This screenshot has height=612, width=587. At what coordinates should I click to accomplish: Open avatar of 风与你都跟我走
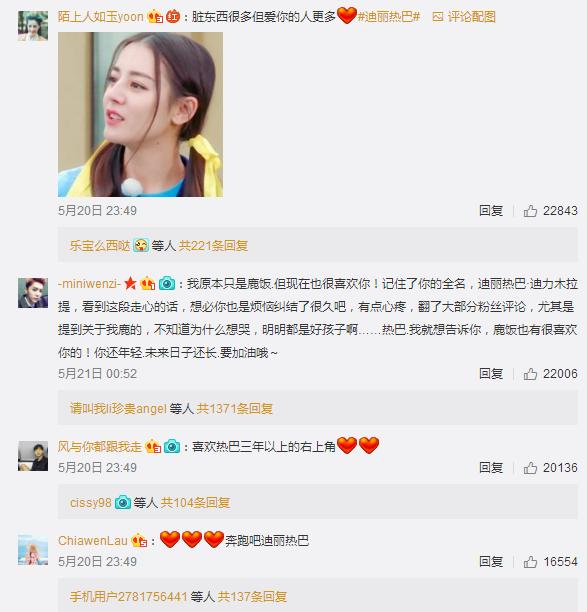pos(33,456)
